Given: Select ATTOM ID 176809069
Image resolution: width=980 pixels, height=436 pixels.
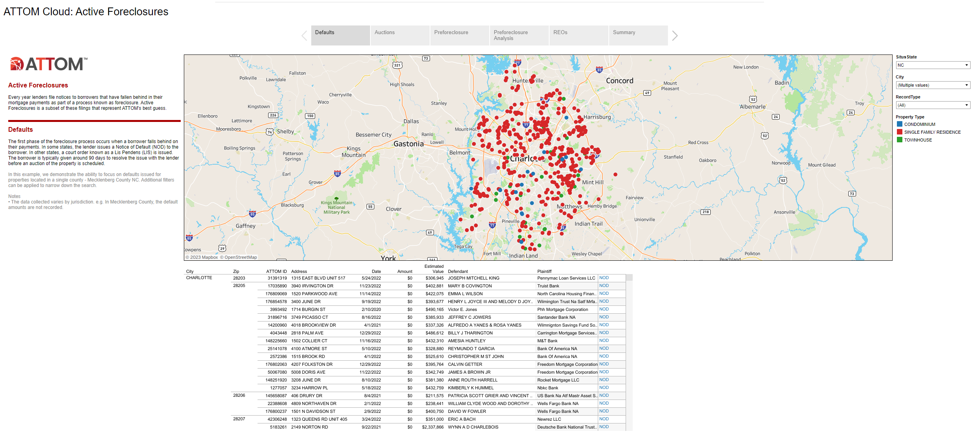Looking at the screenshot, I should [x=276, y=294].
